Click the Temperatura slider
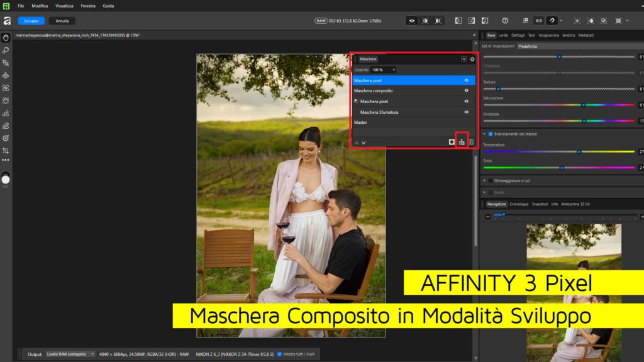 (x=559, y=152)
